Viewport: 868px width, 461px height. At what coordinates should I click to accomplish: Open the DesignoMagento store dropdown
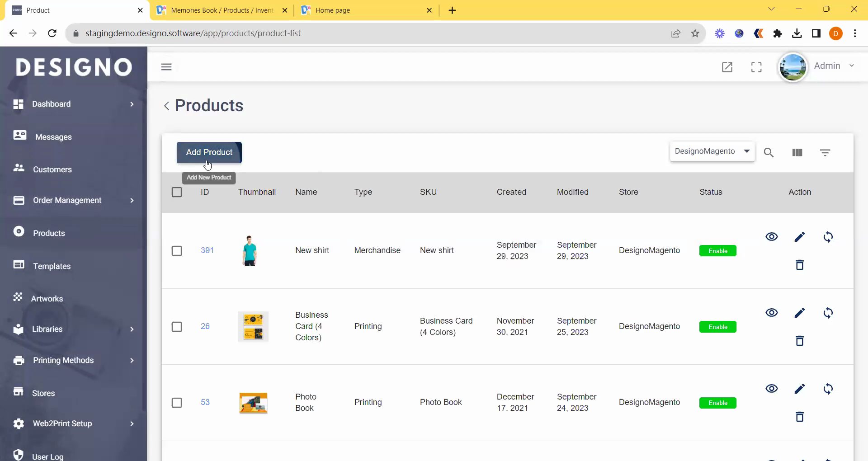712,151
